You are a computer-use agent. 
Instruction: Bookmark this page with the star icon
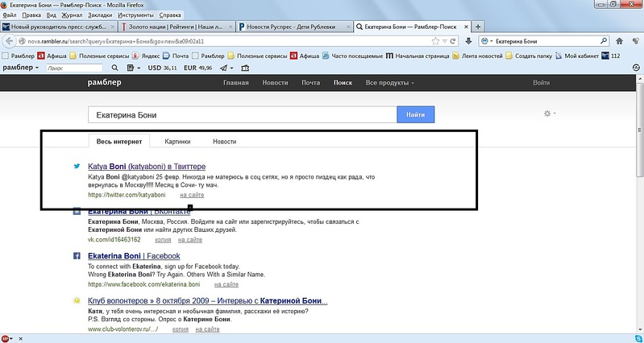tap(435, 41)
